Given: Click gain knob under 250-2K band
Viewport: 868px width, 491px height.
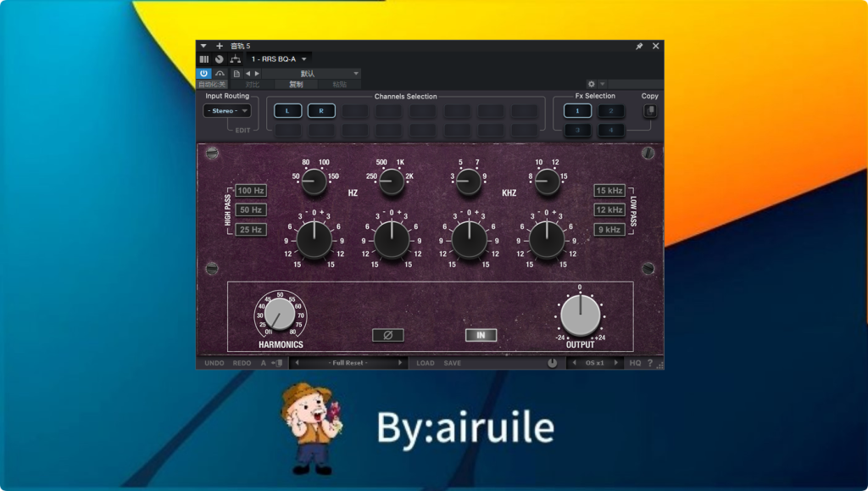Looking at the screenshot, I should [392, 240].
